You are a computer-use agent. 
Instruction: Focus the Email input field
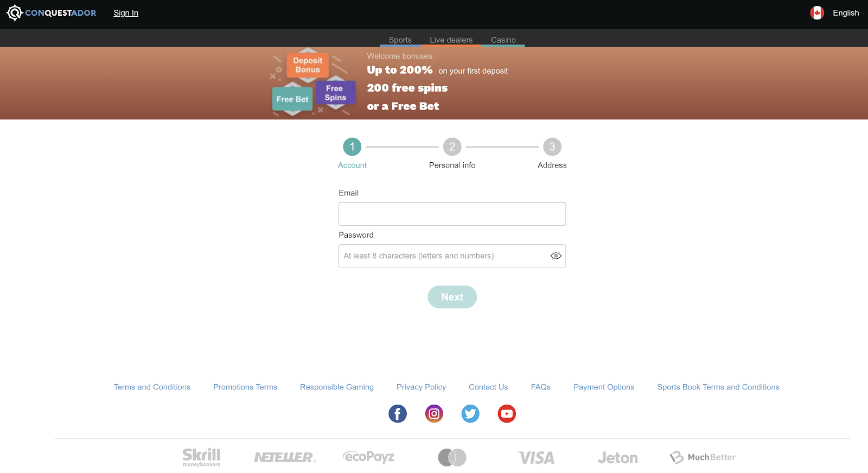click(452, 214)
